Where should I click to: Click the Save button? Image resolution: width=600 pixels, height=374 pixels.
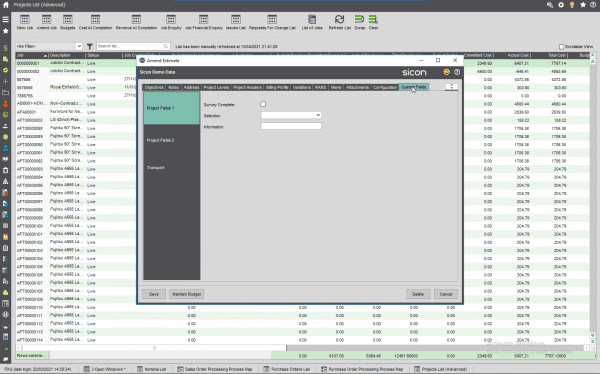[154, 294]
